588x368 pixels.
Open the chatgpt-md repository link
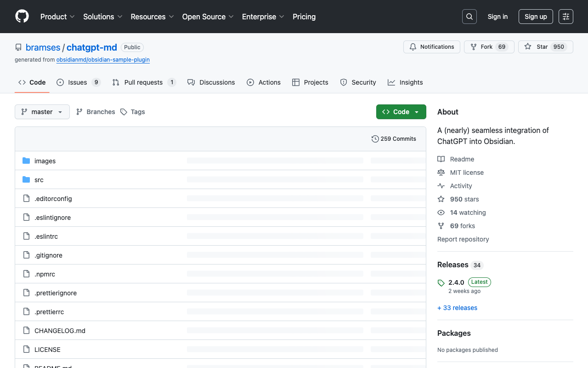point(92,47)
